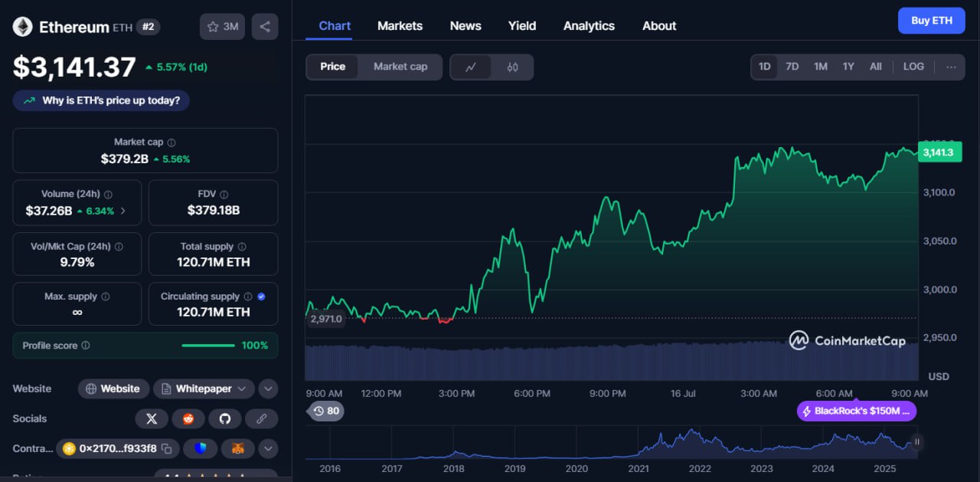The height and width of the screenshot is (482, 980).
Task: Select the 1D time range
Action: point(764,67)
